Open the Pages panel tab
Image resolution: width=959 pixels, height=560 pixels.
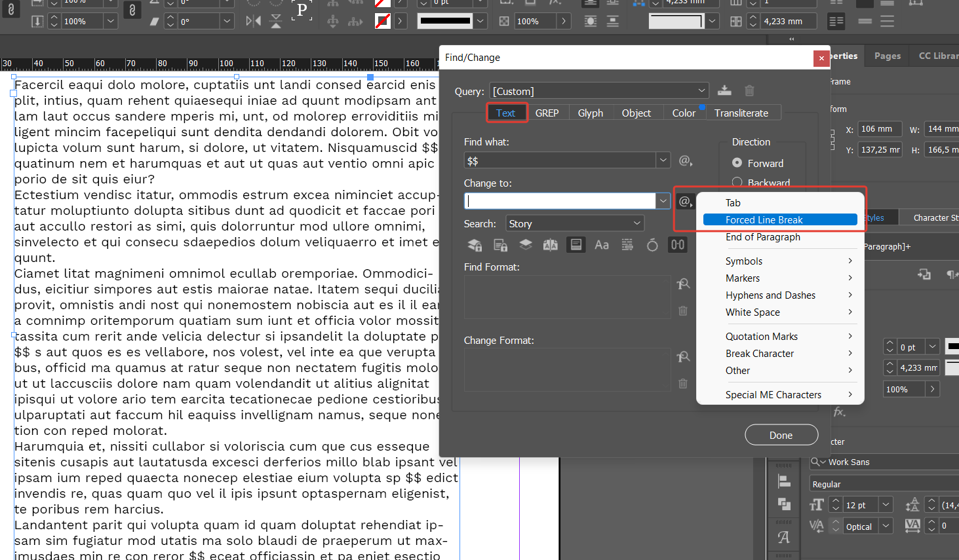pos(886,56)
